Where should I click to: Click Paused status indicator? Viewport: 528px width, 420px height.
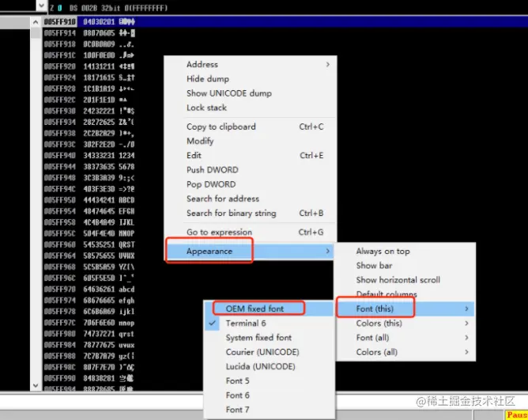click(x=517, y=415)
